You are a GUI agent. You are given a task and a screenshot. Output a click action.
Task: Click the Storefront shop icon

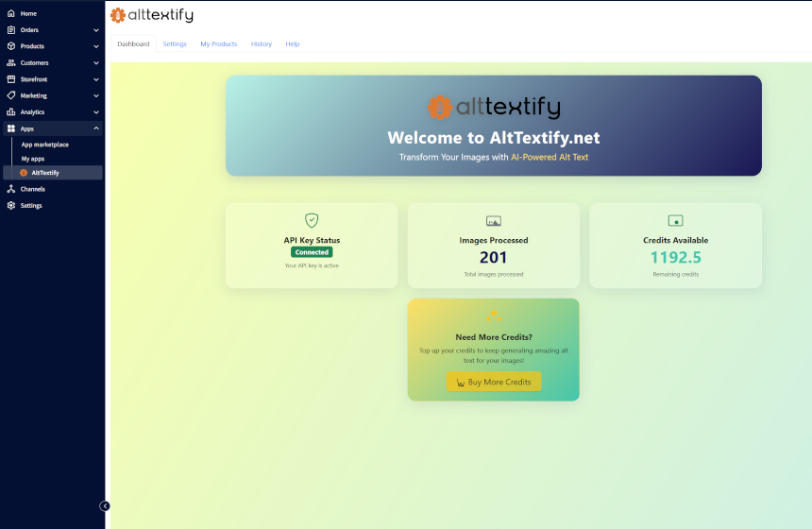click(x=11, y=79)
